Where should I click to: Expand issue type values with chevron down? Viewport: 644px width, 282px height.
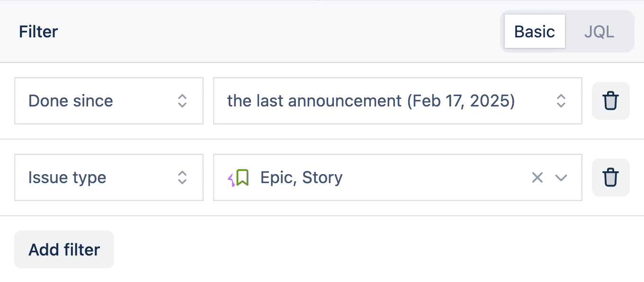[x=561, y=177]
